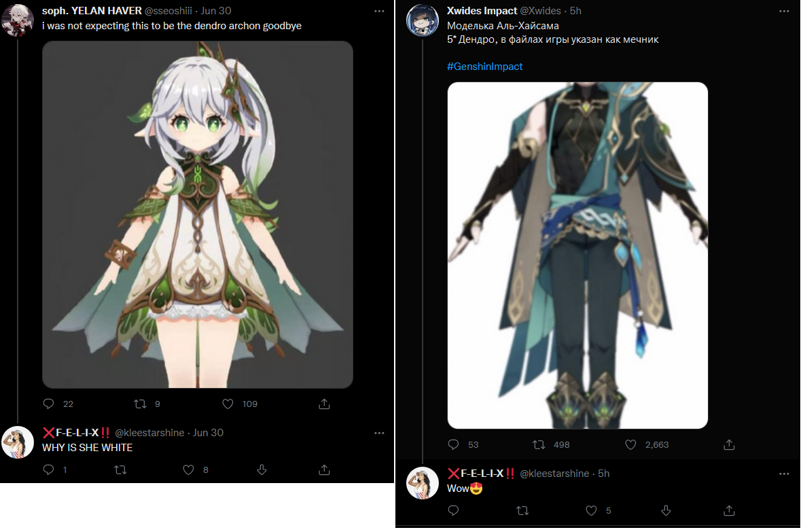Retweet soph. YELAN HAVER's tweet
803x532 pixels.
[140, 404]
